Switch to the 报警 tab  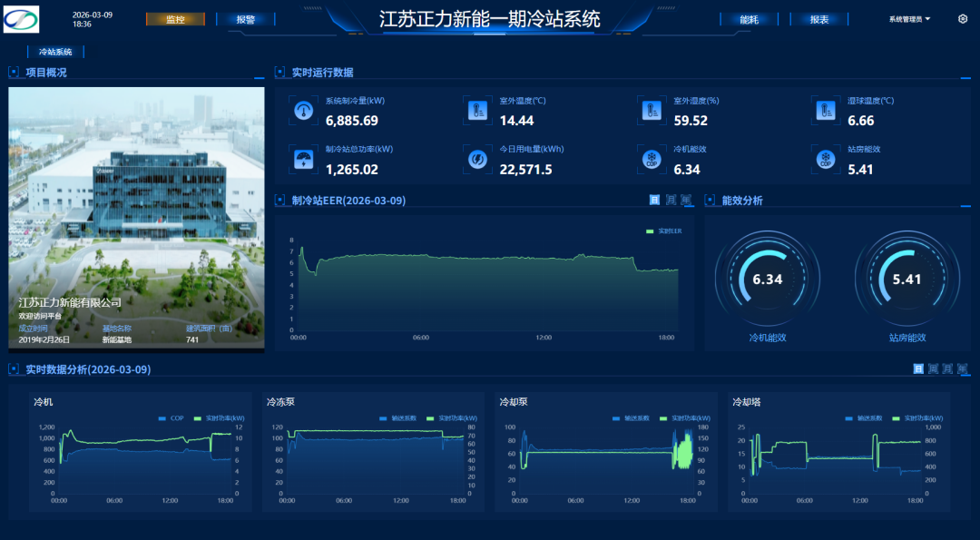pyautogui.click(x=245, y=19)
